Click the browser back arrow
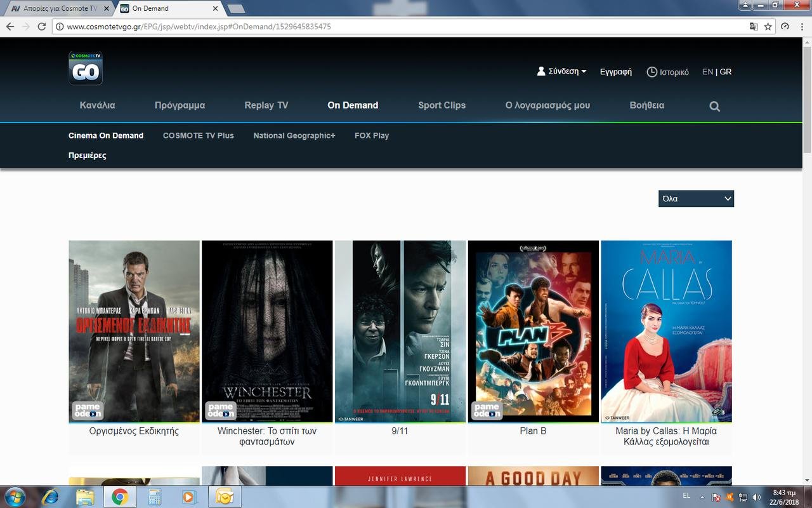Viewport: 812px width, 508px height. [x=10, y=27]
